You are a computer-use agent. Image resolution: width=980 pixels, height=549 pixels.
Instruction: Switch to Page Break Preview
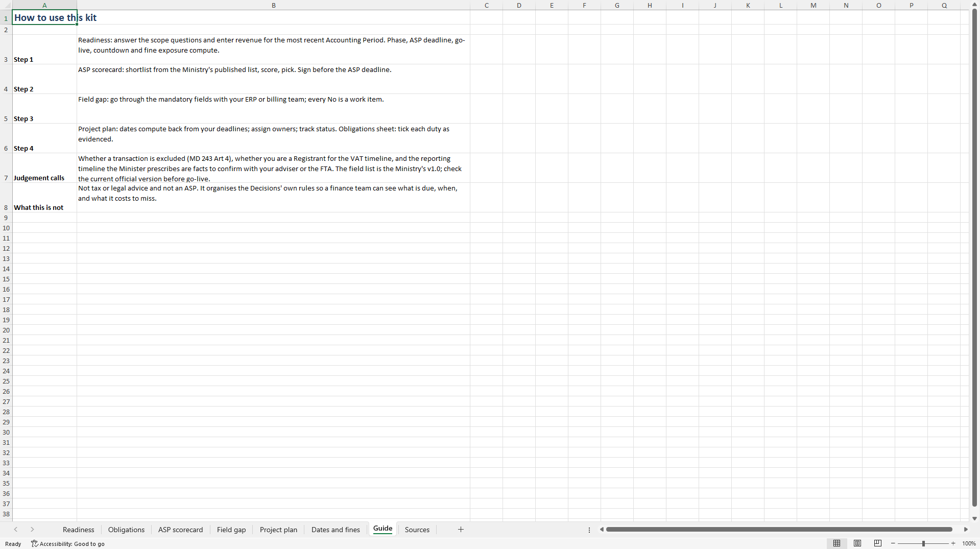878,543
